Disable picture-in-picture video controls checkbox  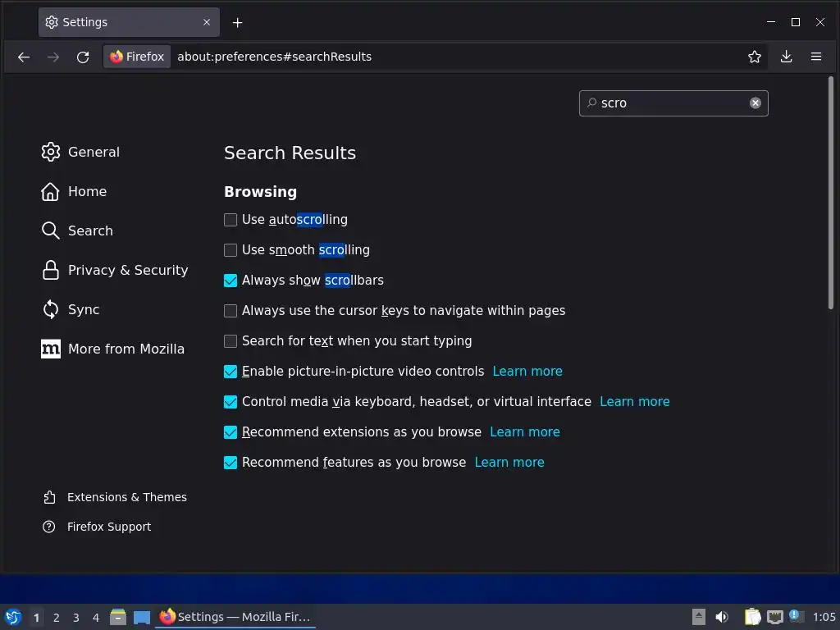point(231,372)
